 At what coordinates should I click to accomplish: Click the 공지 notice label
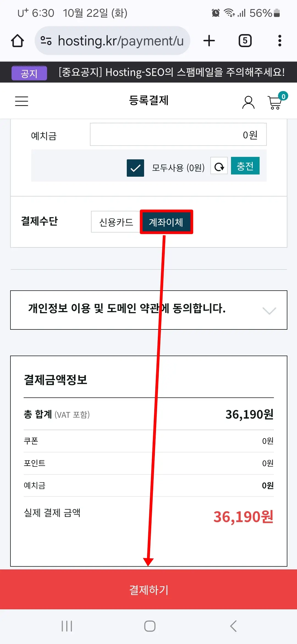pos(29,72)
